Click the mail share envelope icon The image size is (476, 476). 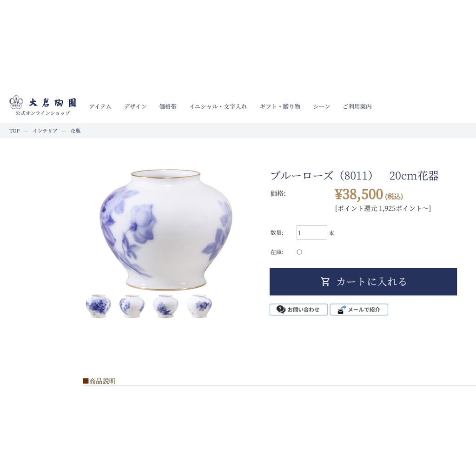(x=342, y=310)
